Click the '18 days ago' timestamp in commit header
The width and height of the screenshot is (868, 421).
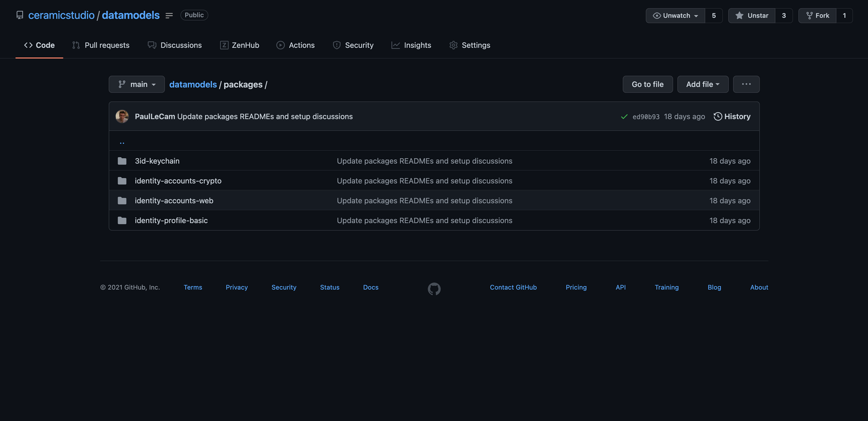pos(684,116)
